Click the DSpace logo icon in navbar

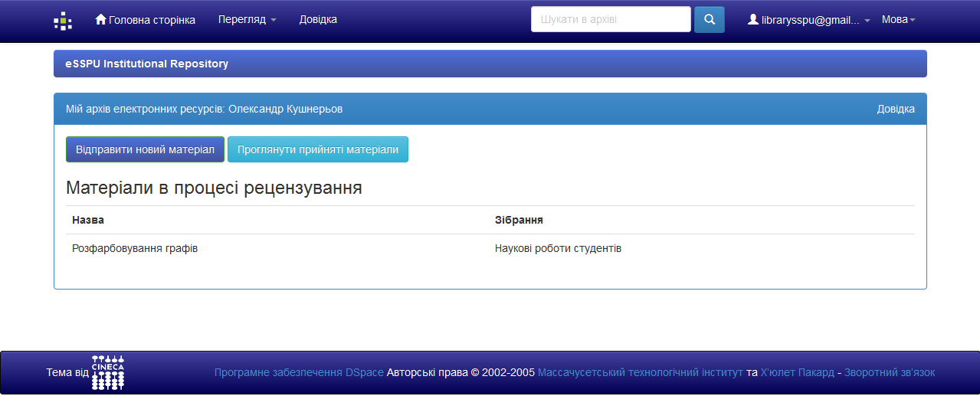63,21
